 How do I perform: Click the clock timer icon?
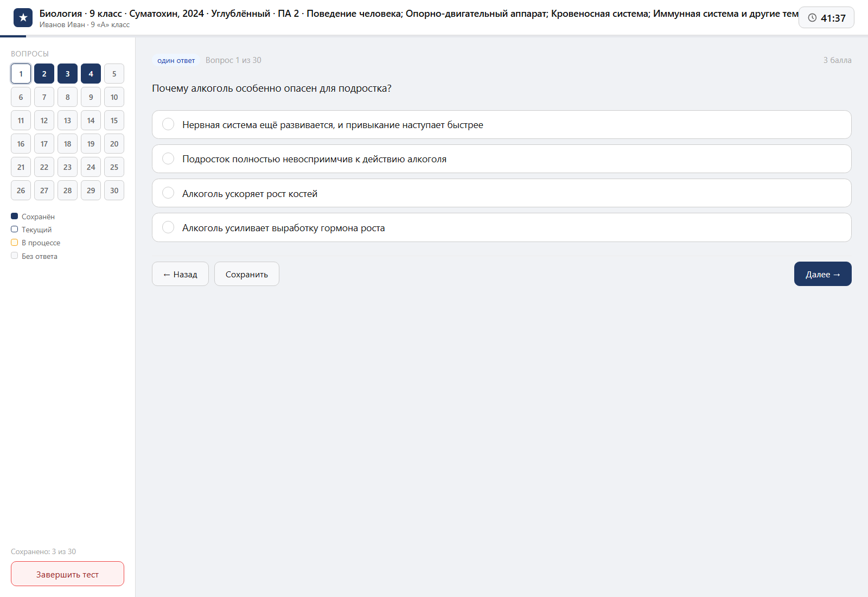click(812, 18)
